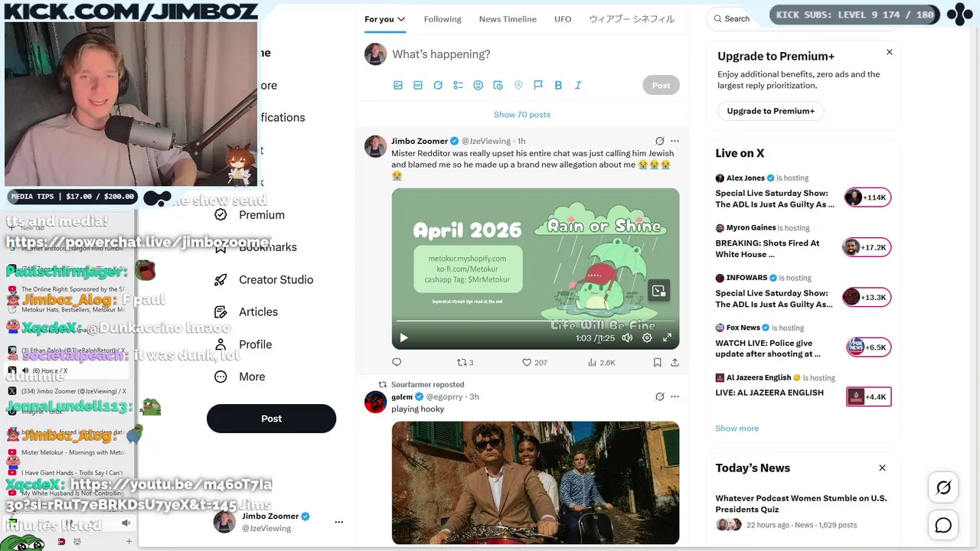The width and height of the screenshot is (980, 551).
Task: Switch to News Timeline tab
Action: (508, 19)
